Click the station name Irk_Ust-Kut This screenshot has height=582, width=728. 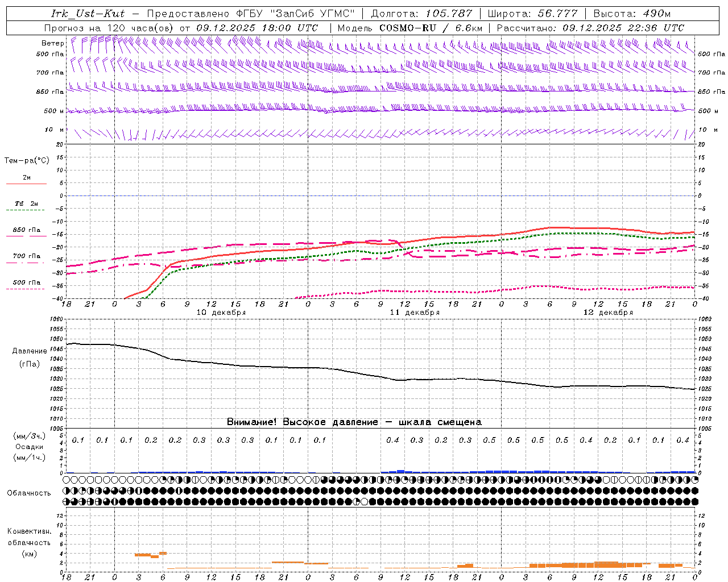[88, 14]
